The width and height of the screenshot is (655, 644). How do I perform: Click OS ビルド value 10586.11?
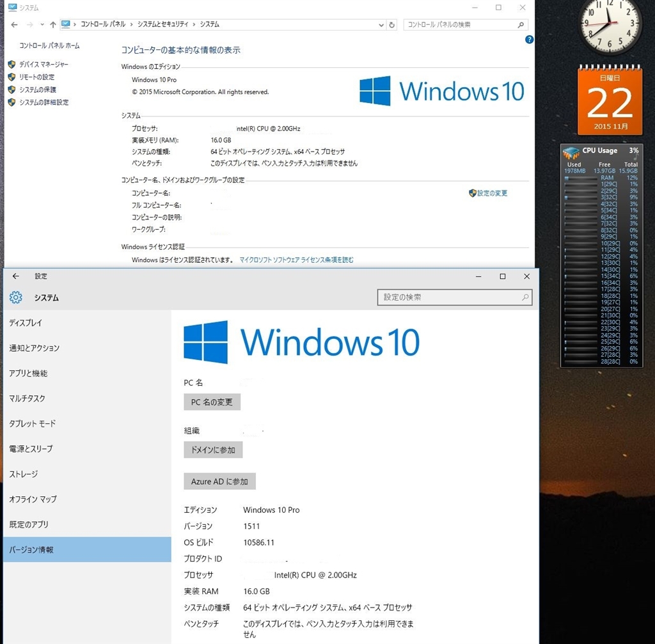pos(258,542)
